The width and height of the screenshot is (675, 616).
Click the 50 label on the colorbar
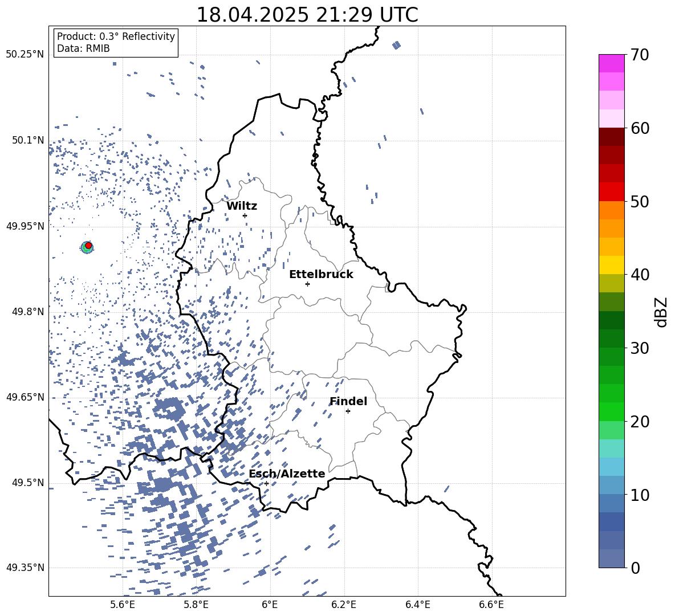(x=640, y=201)
